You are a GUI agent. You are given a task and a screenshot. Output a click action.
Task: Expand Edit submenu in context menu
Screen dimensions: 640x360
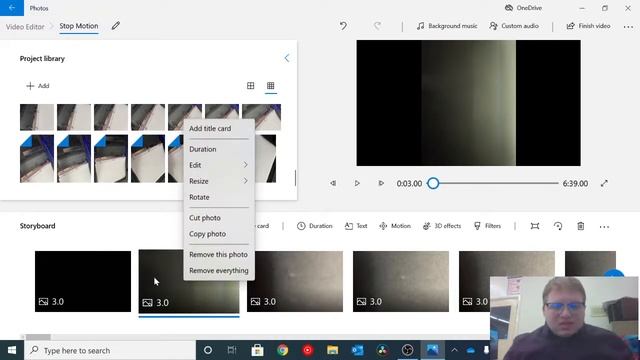219,165
